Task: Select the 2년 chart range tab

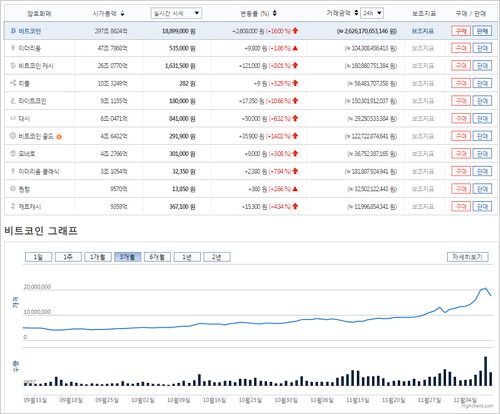Action: 217,257
